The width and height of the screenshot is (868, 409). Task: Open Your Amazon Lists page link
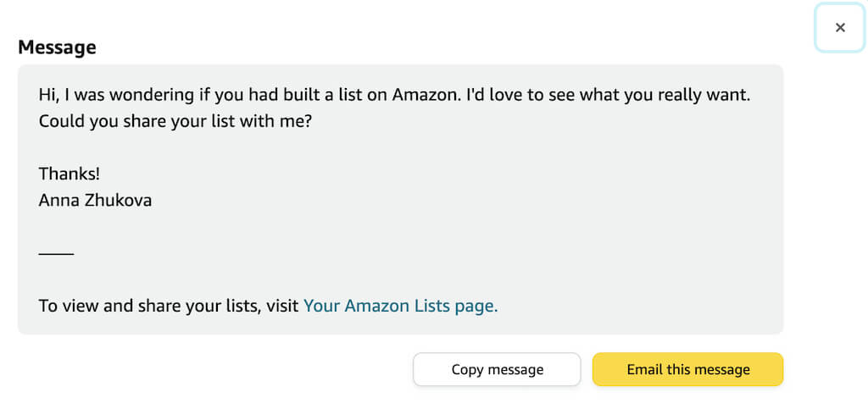(x=400, y=306)
